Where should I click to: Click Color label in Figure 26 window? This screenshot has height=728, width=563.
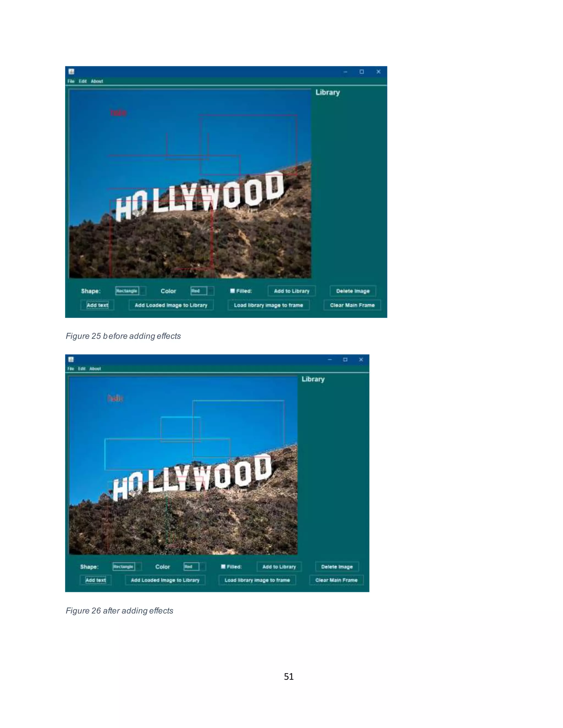(x=163, y=567)
